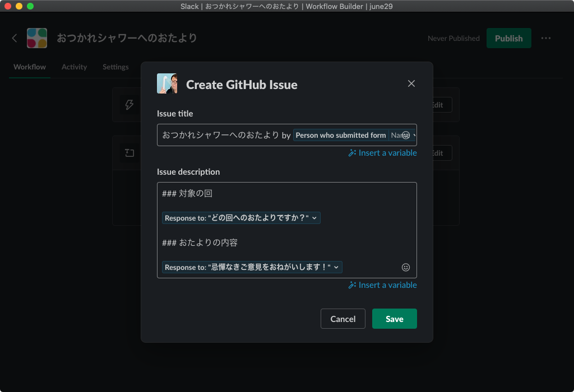Insert a variable into Issue title
This screenshot has width=574, height=392.
pos(382,153)
